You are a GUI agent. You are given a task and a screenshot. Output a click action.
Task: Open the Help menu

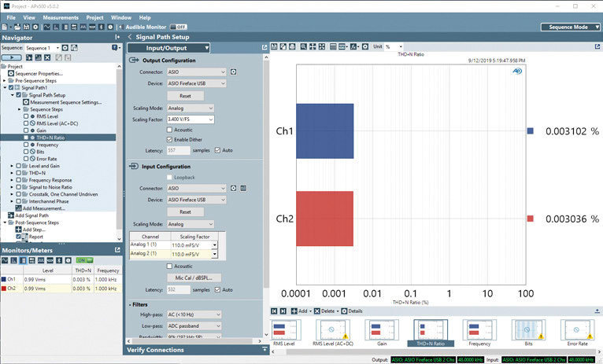145,17
